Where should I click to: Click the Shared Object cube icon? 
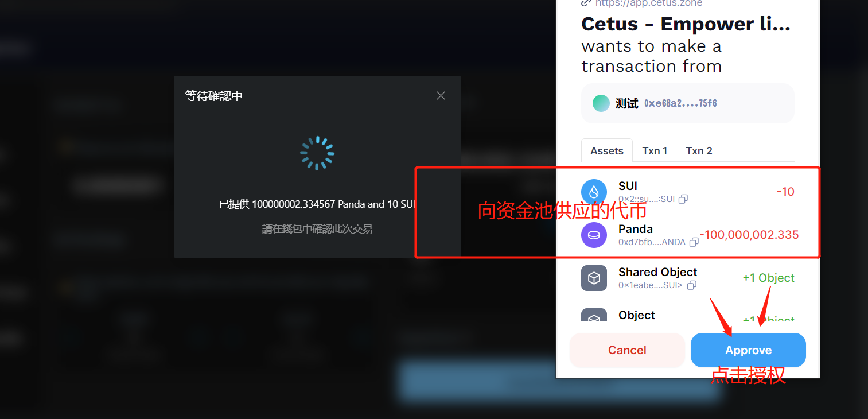[594, 278]
